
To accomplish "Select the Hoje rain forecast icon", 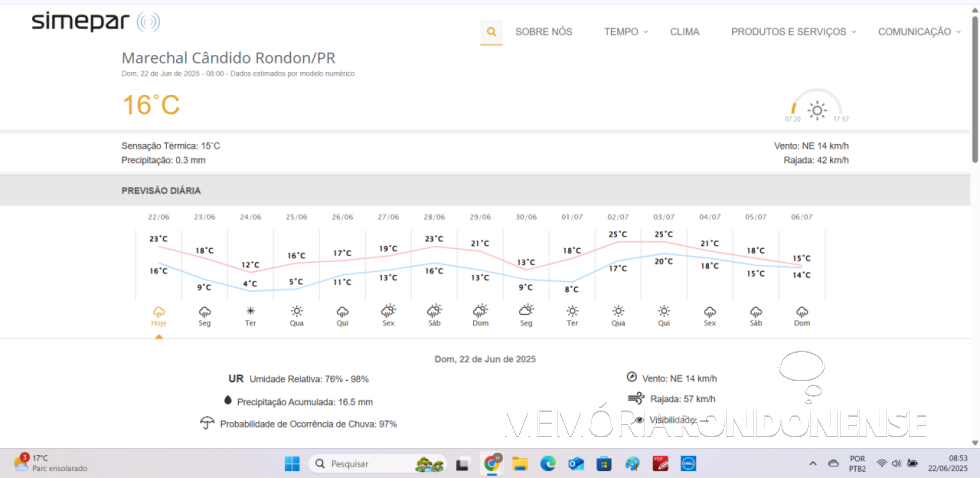I will tap(158, 310).
